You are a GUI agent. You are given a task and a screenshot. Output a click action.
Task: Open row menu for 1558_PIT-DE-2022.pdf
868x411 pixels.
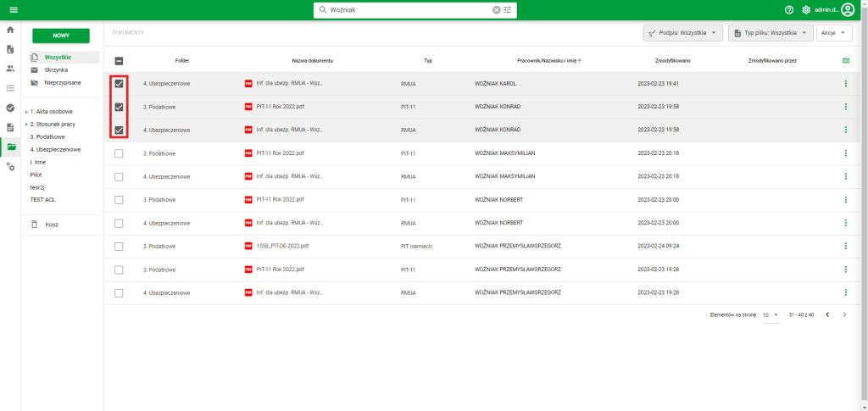(x=845, y=246)
